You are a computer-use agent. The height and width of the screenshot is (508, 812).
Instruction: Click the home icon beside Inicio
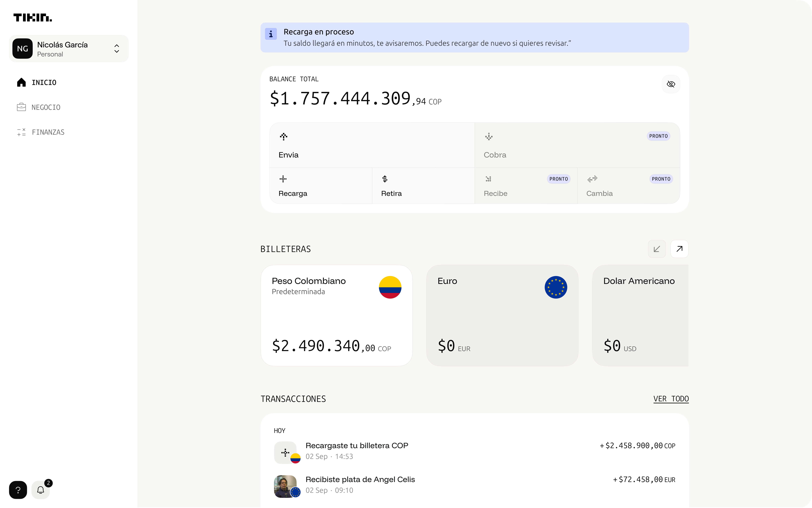(21, 82)
